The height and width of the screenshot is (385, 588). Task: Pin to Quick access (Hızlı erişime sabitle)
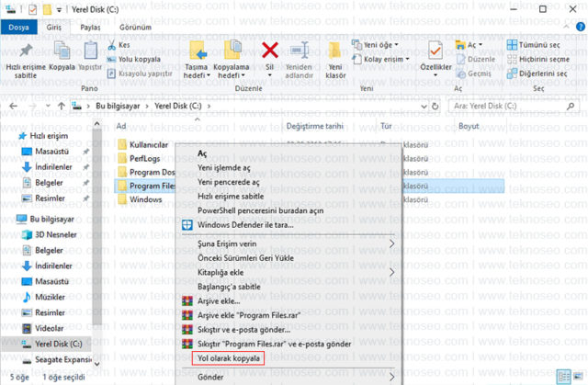click(26, 61)
